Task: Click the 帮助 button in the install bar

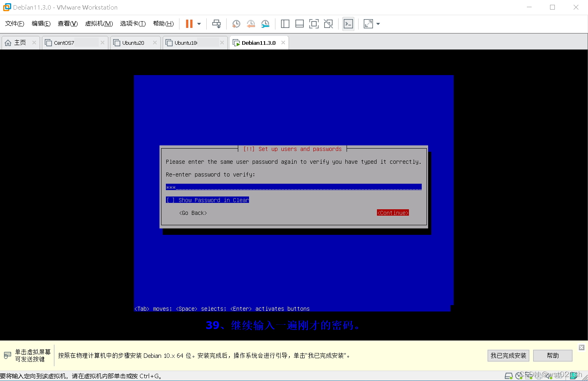Action: click(553, 355)
